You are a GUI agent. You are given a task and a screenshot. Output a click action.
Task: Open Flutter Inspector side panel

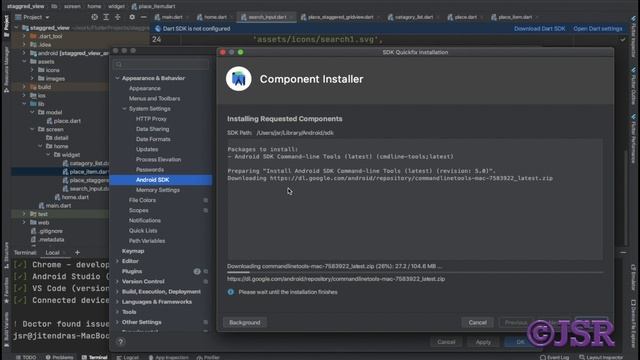pyautogui.click(x=633, y=37)
